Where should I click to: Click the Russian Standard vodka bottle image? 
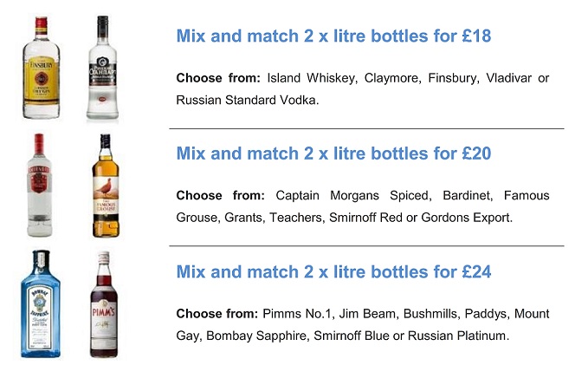[103, 68]
